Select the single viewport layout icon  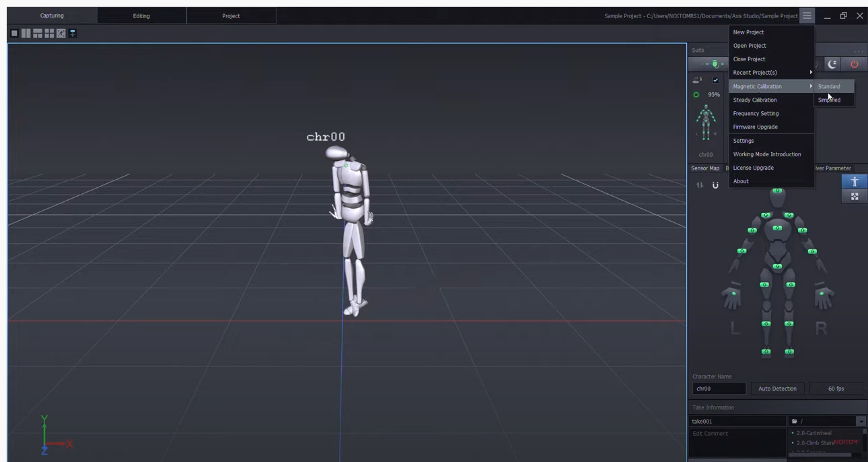[x=14, y=34]
